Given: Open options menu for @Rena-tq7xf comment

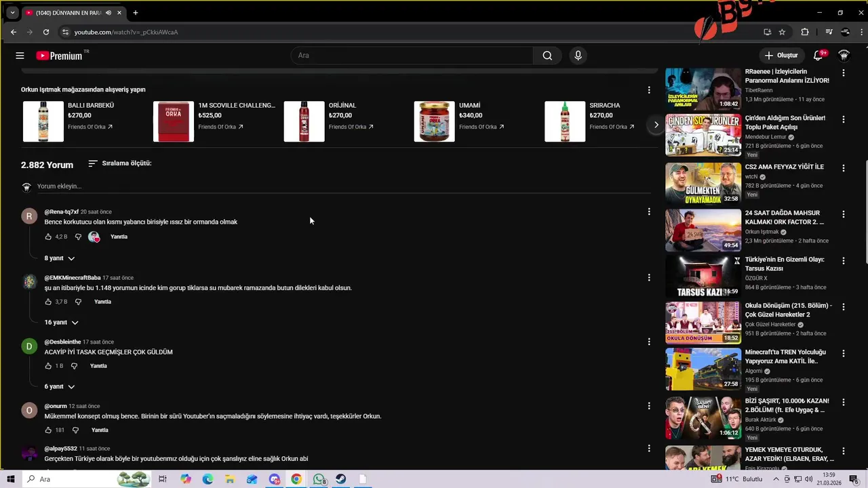Looking at the screenshot, I should (649, 211).
